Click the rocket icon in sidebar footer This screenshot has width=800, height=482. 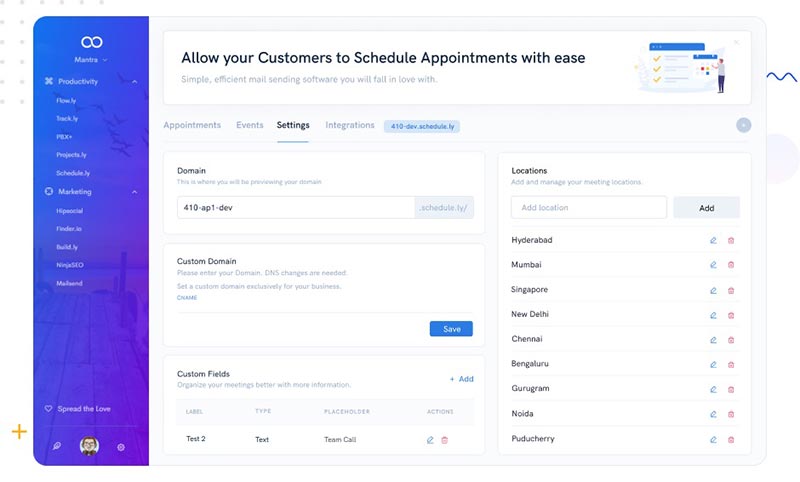pos(57,447)
